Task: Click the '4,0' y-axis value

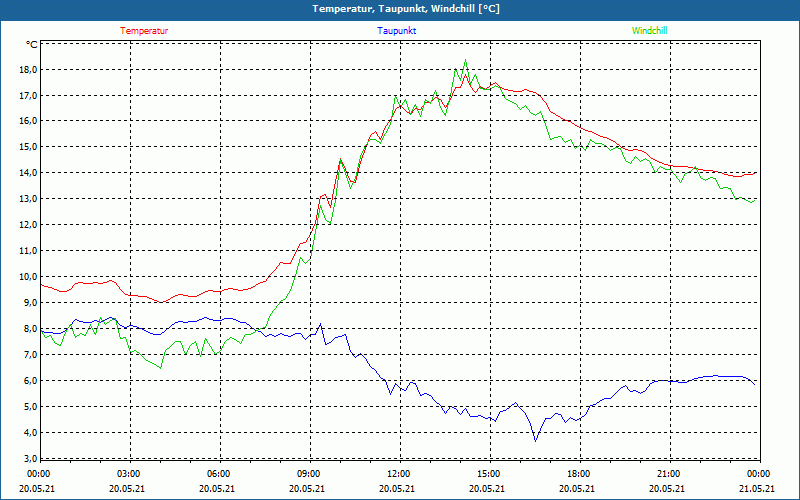Action: [x=31, y=433]
